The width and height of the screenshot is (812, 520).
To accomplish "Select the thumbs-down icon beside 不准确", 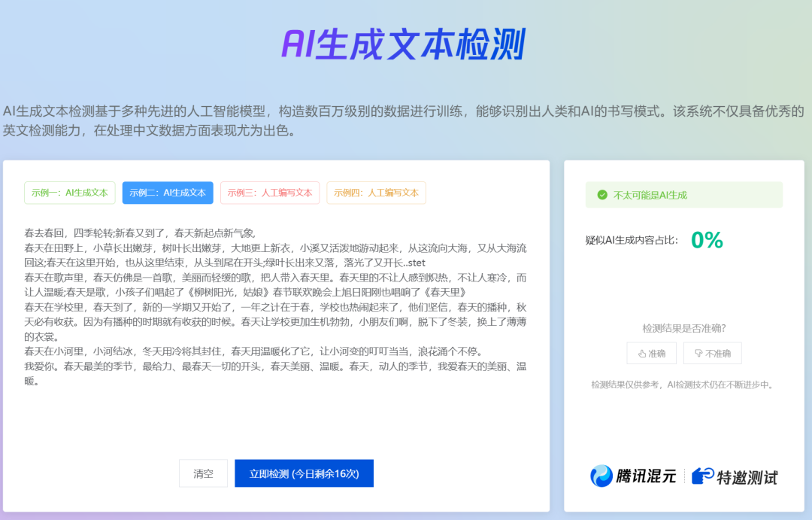I will [x=698, y=353].
